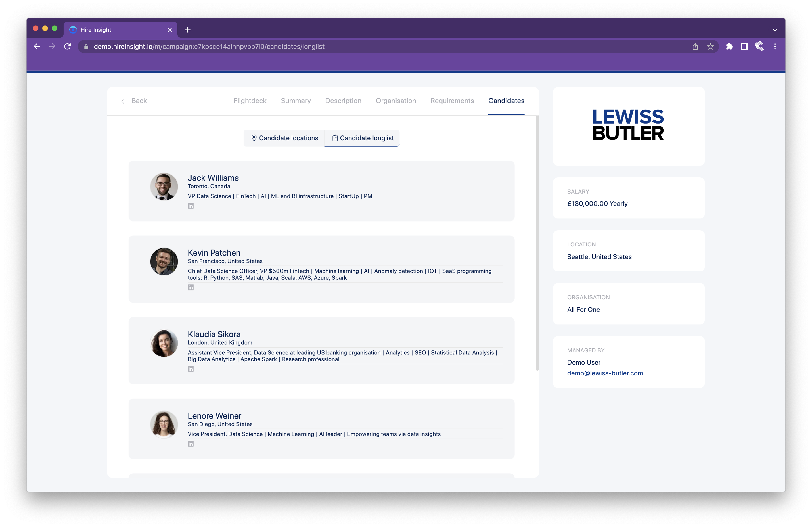Select the Candidate longlist tab
The image size is (812, 527).
pos(362,138)
